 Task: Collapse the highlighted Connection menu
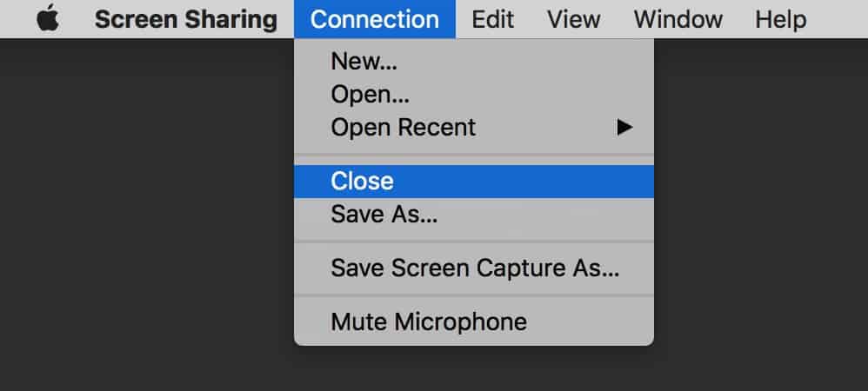tap(374, 19)
